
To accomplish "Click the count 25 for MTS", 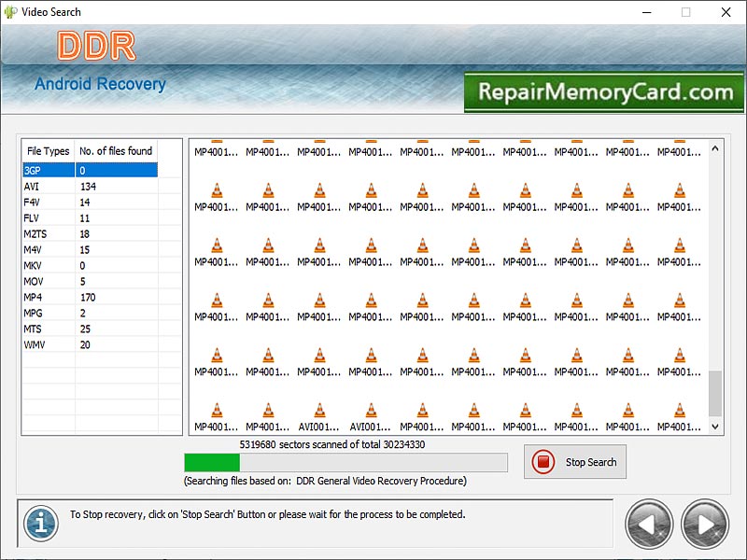I will tap(85, 329).
